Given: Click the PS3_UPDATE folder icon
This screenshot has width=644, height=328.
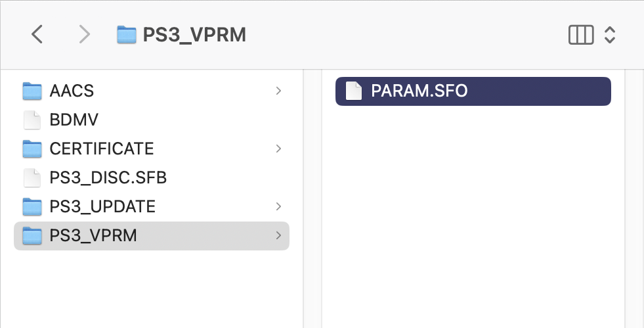Looking at the screenshot, I should point(32,207).
